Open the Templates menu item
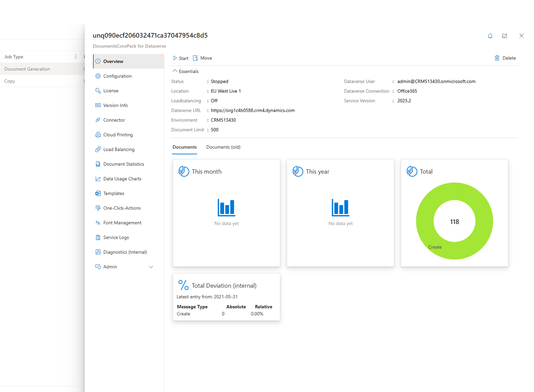534x392 pixels. point(129,193)
